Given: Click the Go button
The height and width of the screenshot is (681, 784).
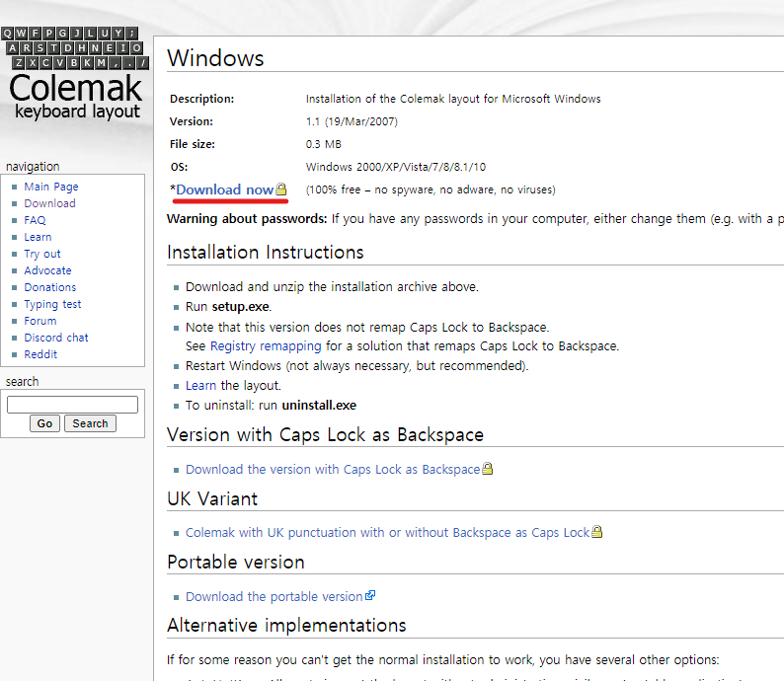Looking at the screenshot, I should point(44,423).
